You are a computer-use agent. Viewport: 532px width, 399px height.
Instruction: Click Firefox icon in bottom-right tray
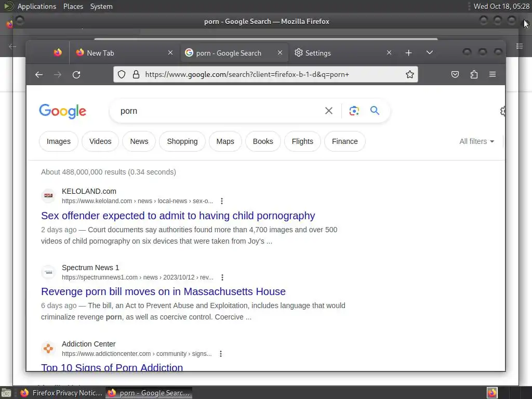[492, 393]
